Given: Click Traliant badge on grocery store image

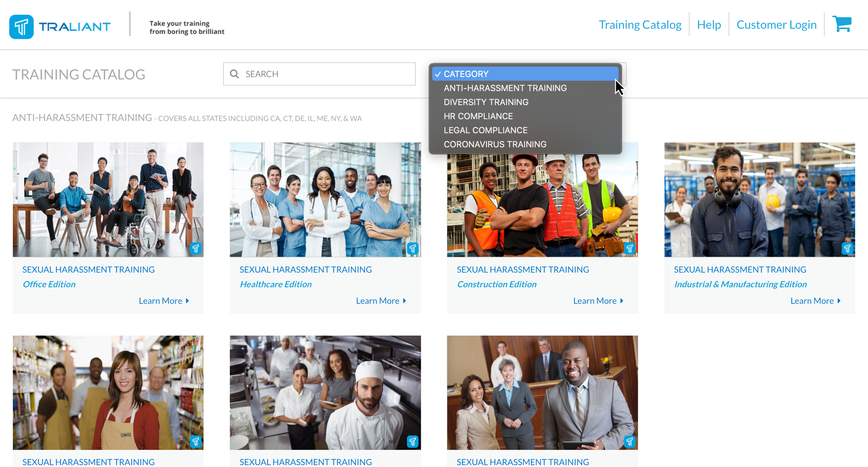Looking at the screenshot, I should tap(196, 441).
